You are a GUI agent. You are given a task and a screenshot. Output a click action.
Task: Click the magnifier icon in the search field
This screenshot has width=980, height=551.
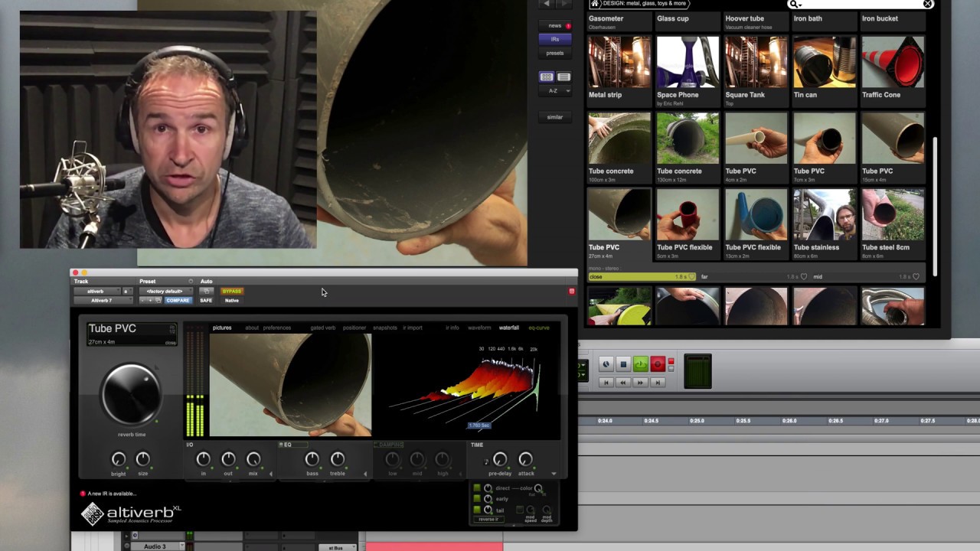[x=795, y=4]
